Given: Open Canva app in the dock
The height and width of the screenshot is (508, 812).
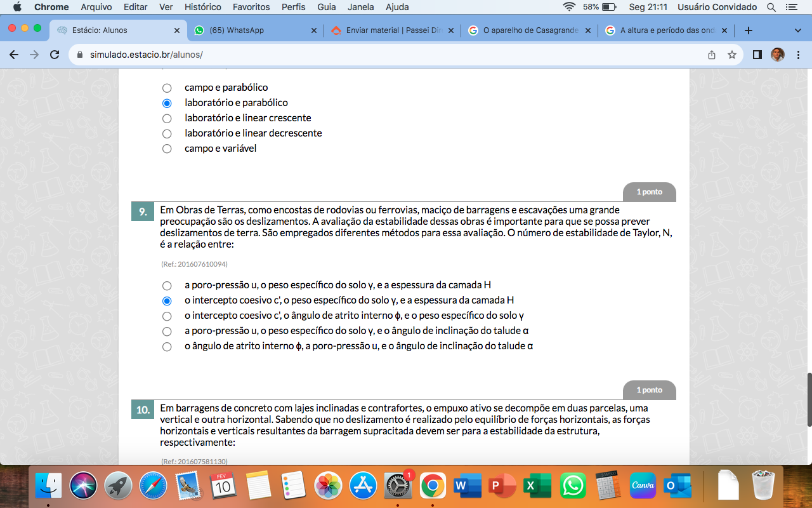Looking at the screenshot, I should [x=643, y=486].
